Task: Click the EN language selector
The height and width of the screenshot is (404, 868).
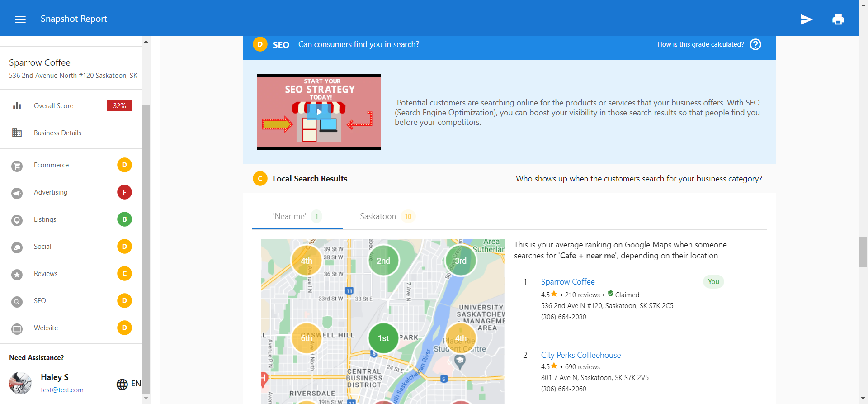Action: pos(136,384)
